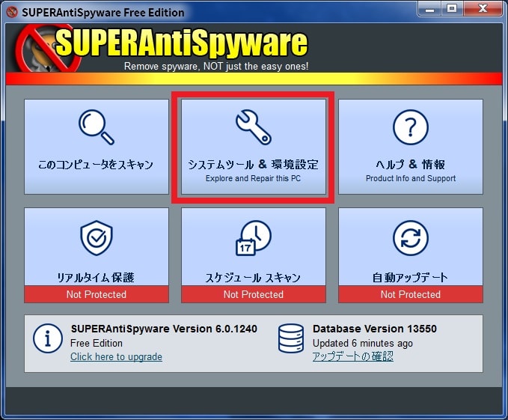Viewport: 508px width, 420px height.
Task: Maximize the SUPERAntiSpyware window
Action: click(x=452, y=9)
